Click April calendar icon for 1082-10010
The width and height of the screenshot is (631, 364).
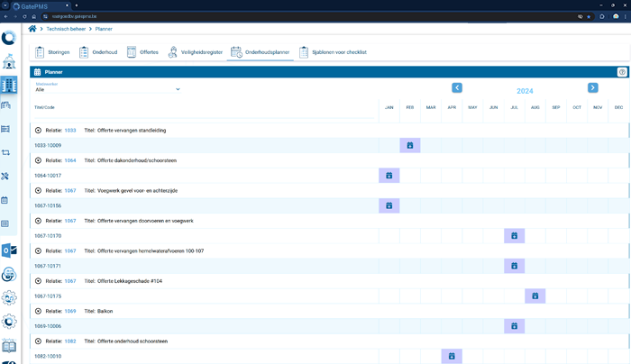(452, 356)
